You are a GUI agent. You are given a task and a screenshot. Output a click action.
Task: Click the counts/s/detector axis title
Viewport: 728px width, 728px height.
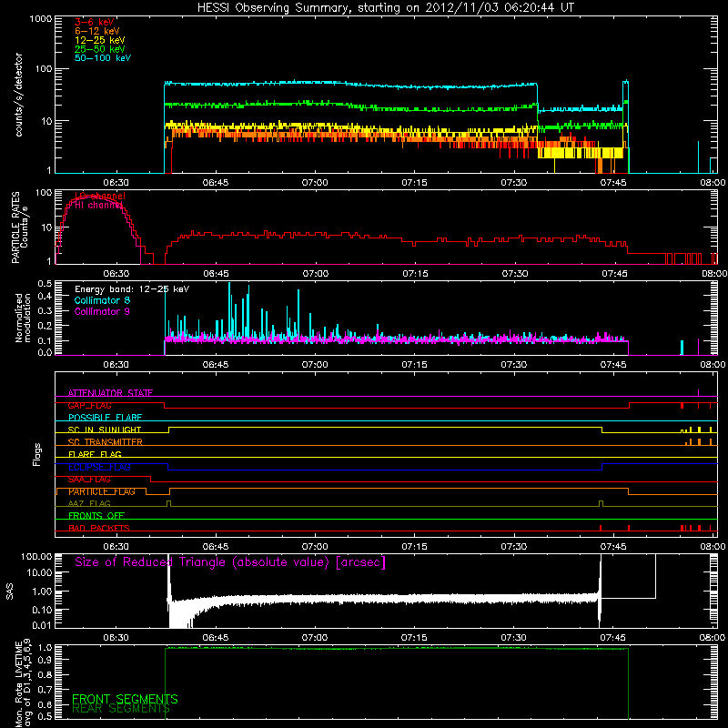point(19,95)
